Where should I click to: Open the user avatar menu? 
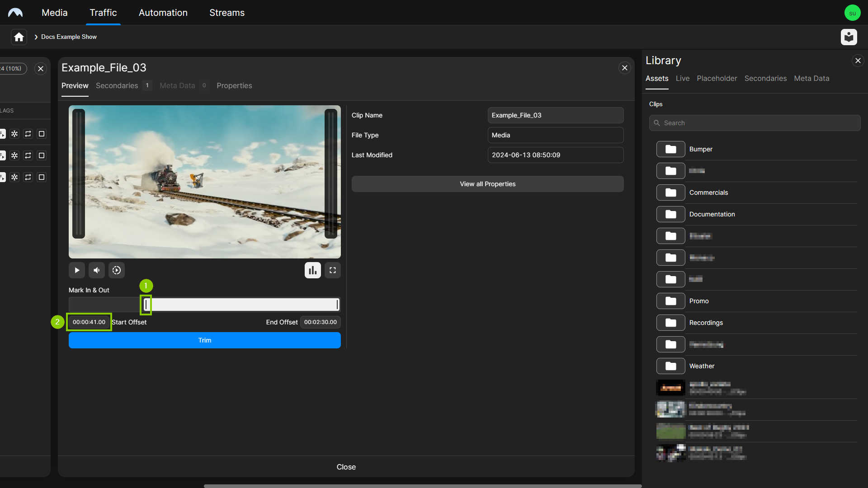tap(852, 13)
